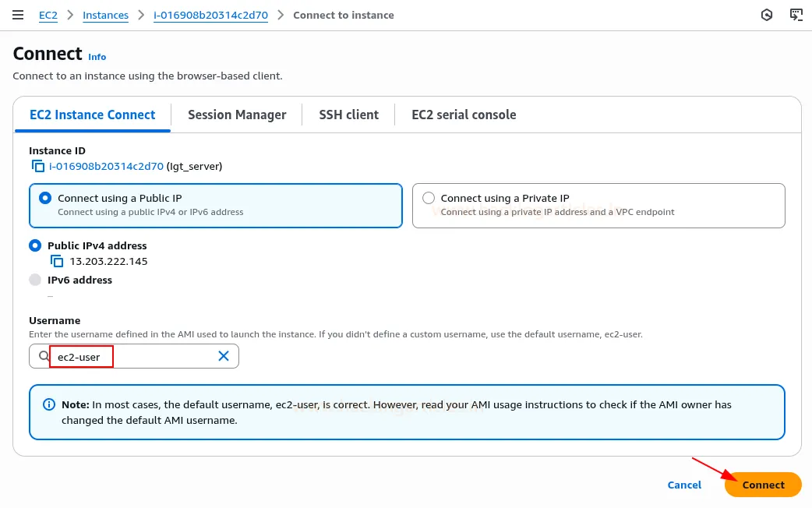Open the Instances breadcrumb link

pyautogui.click(x=105, y=14)
